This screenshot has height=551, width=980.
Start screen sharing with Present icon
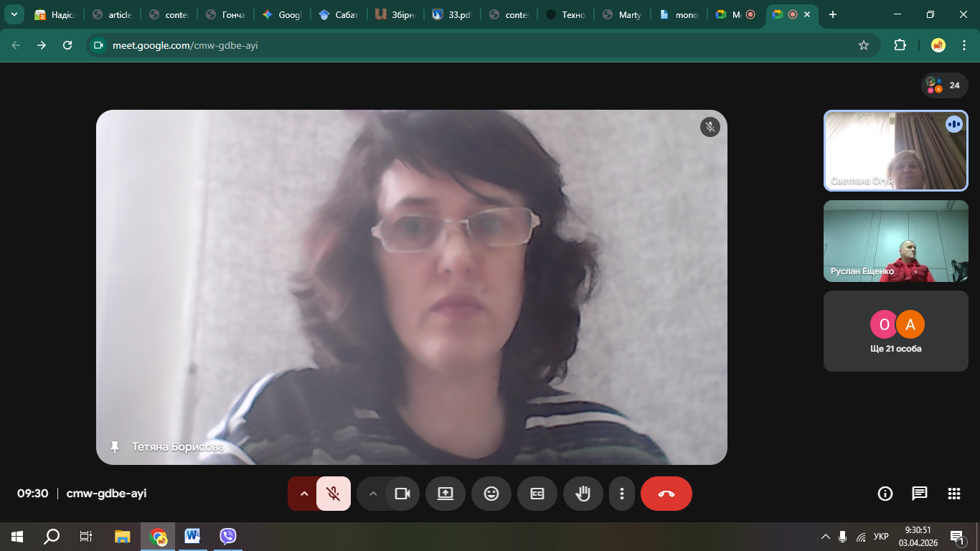coord(446,494)
